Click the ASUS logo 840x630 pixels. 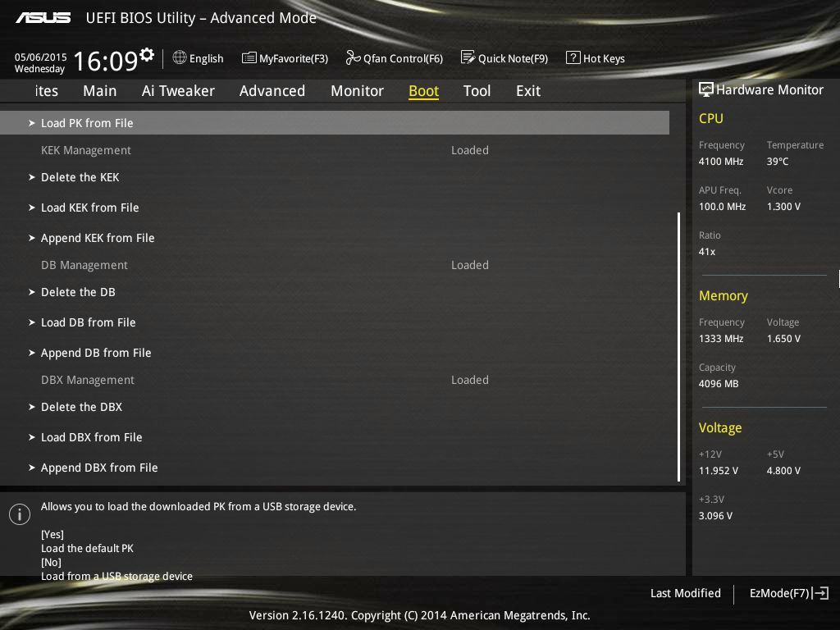coord(43,18)
